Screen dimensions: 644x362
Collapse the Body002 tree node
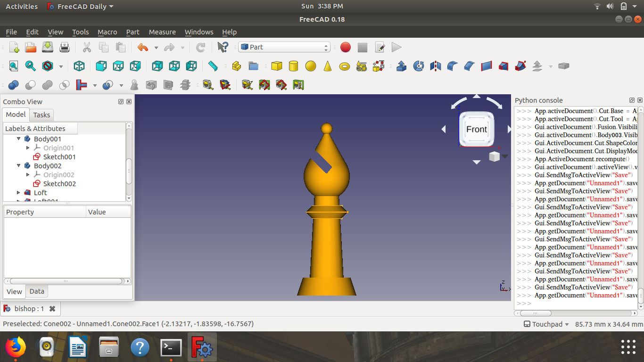pyautogui.click(x=19, y=166)
